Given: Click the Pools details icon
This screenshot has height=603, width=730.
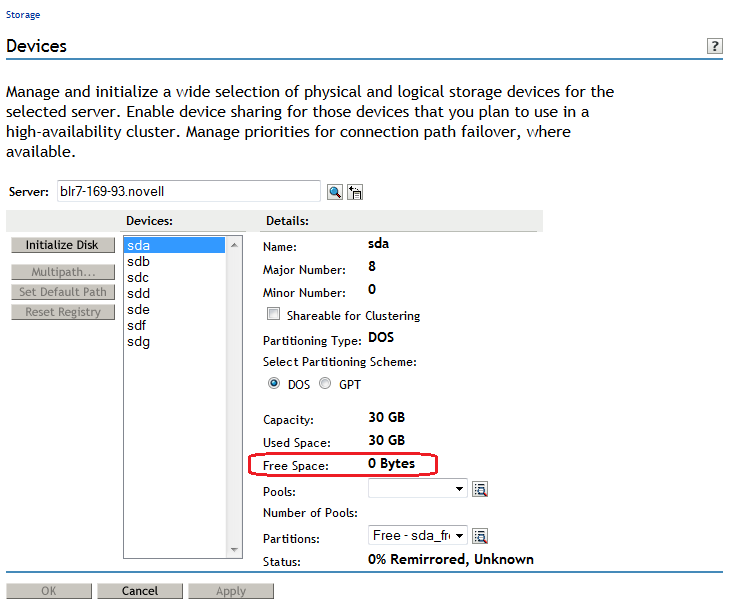Looking at the screenshot, I should (479, 490).
